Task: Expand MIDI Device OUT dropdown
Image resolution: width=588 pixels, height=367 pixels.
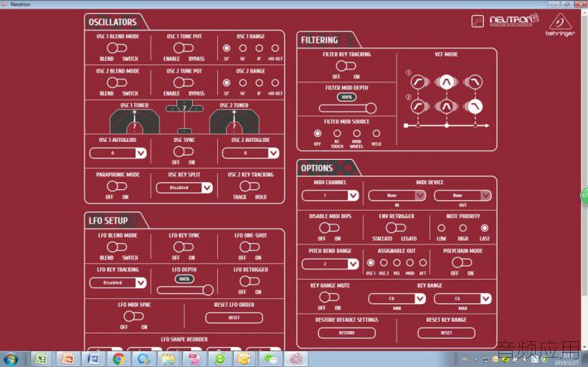Action: [x=463, y=195]
